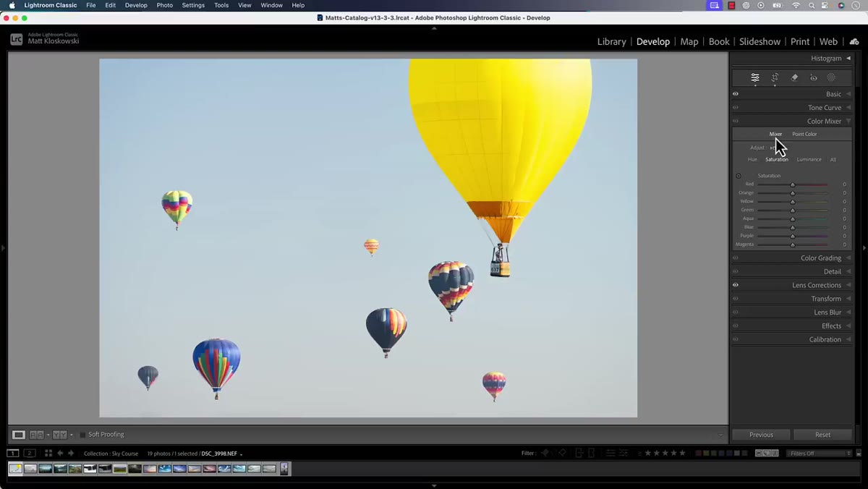Screen dimensions: 868x489
Task: Click the Magenta saturation value field
Action: tap(843, 244)
